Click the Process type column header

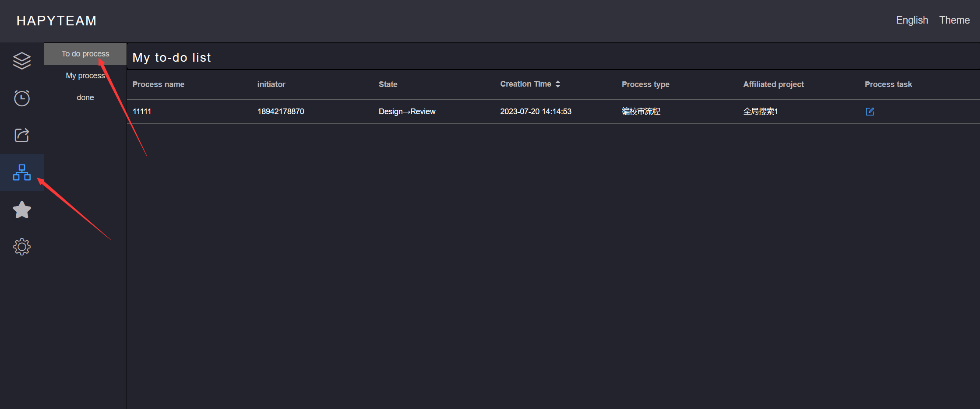pos(645,84)
